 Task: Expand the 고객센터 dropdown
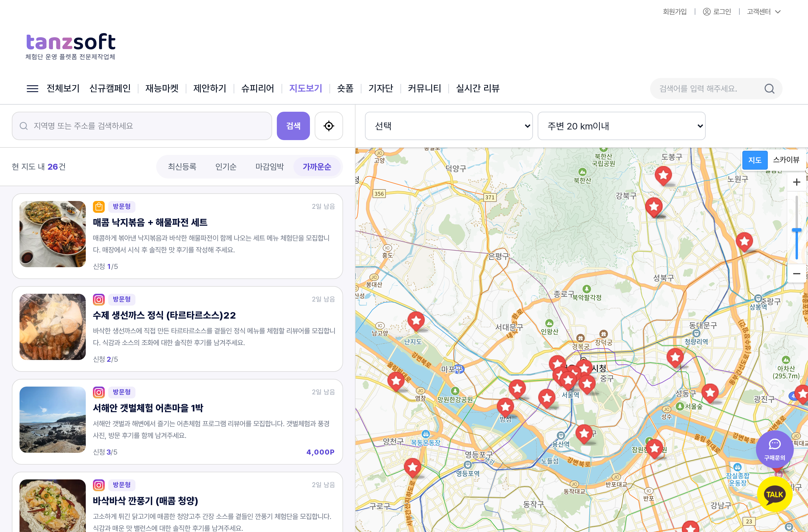click(764, 12)
